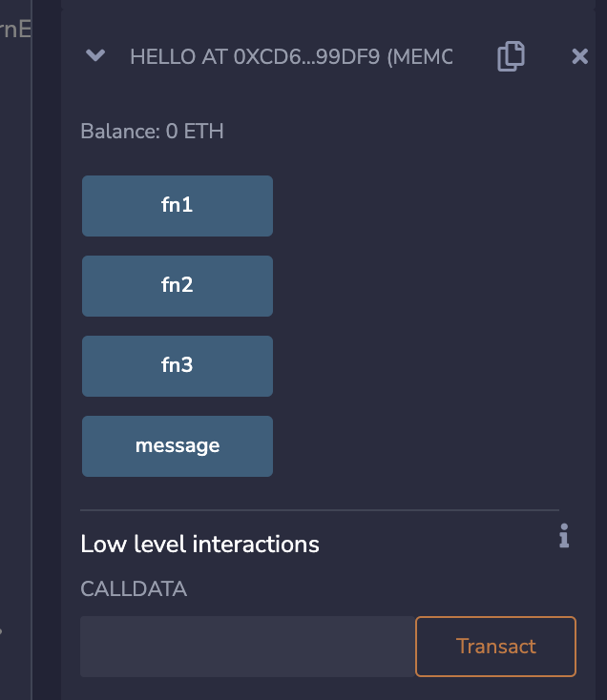Click the partial text at left edge
607x700 pixels.
15,30
